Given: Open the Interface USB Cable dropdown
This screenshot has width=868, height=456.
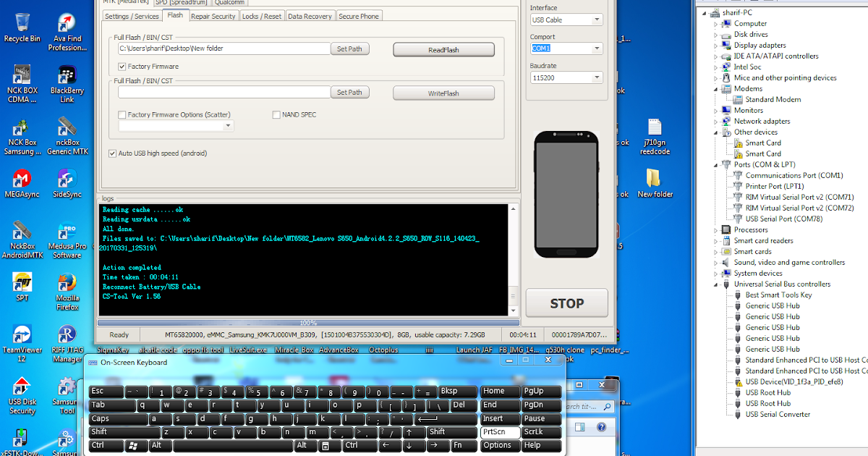Looking at the screenshot, I should [x=566, y=20].
